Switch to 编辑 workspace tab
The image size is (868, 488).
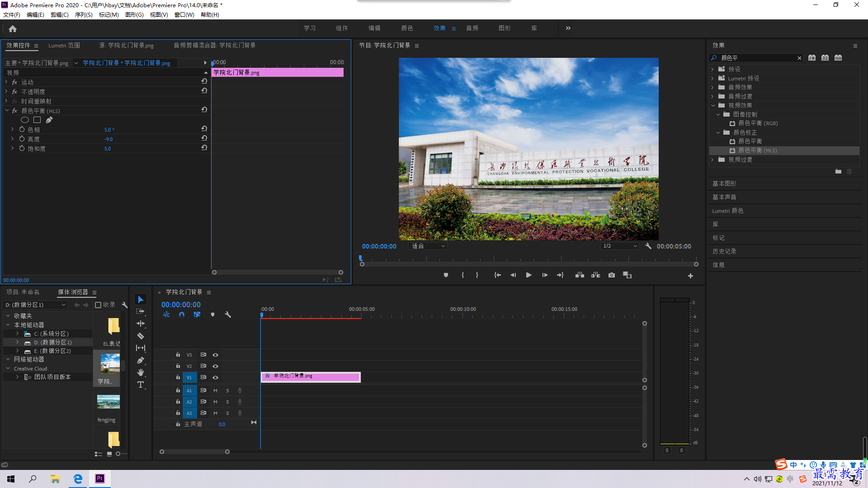pyautogui.click(x=374, y=28)
